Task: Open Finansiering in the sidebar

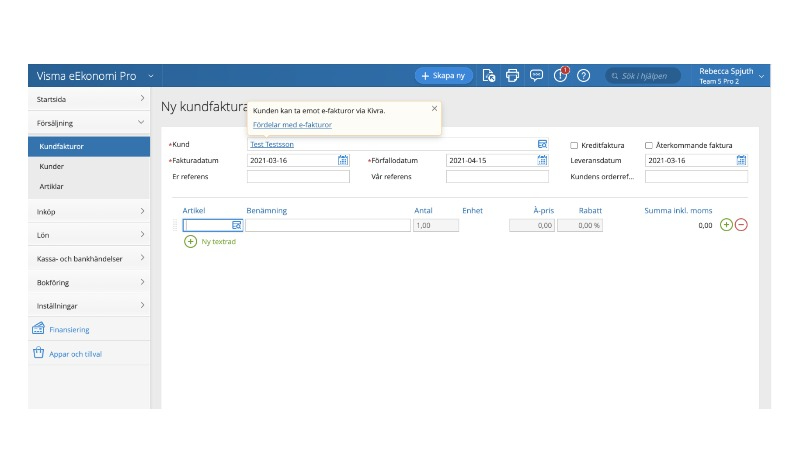Action: (x=89, y=329)
